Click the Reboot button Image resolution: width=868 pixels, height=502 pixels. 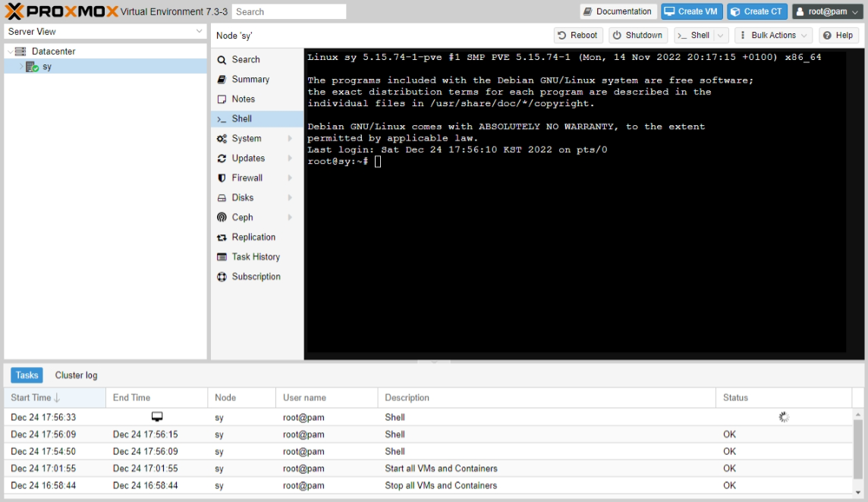coord(578,36)
